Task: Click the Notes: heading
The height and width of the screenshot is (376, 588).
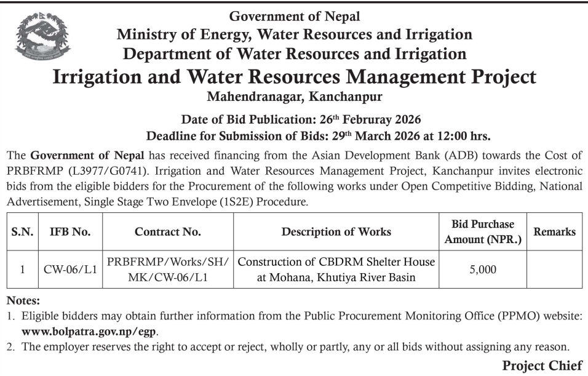Action: pyautogui.click(x=23, y=302)
